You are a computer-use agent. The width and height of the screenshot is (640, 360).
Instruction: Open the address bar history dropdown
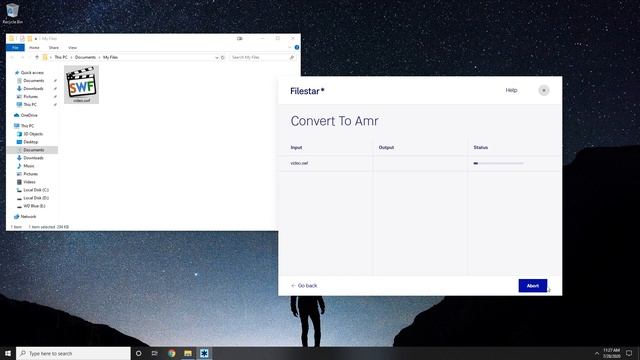pos(217,58)
